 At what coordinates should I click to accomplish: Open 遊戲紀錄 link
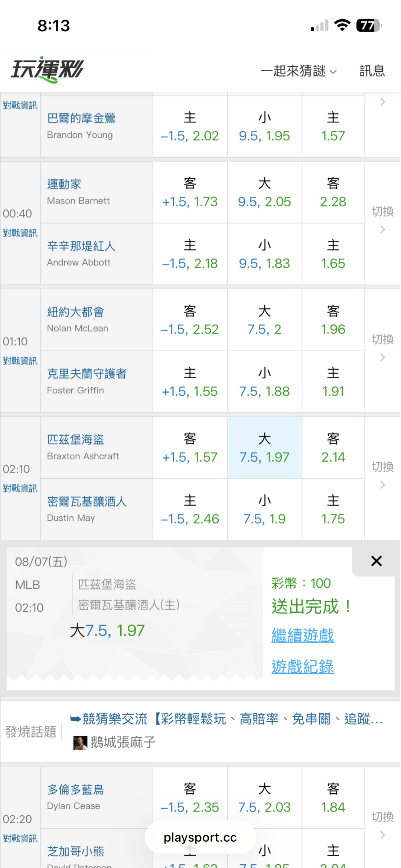[x=303, y=667]
